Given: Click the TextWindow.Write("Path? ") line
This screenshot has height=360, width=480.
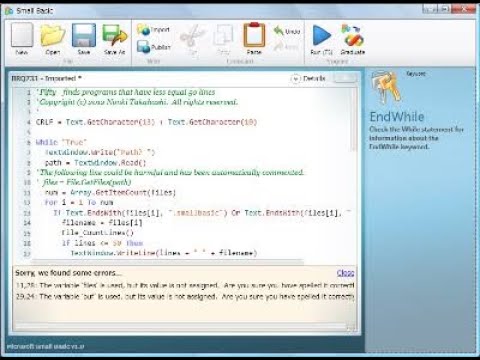Looking at the screenshot, I should click(100, 152).
